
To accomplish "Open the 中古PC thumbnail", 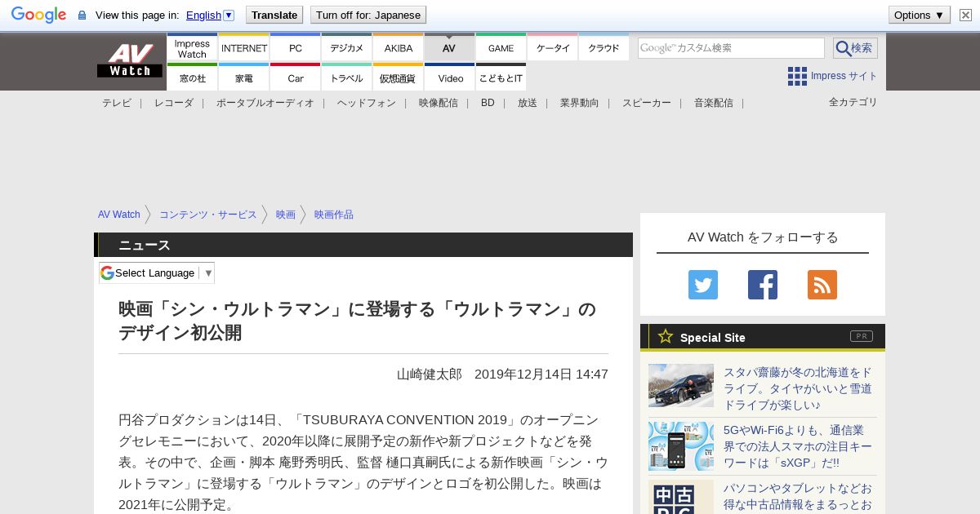I will point(681,497).
